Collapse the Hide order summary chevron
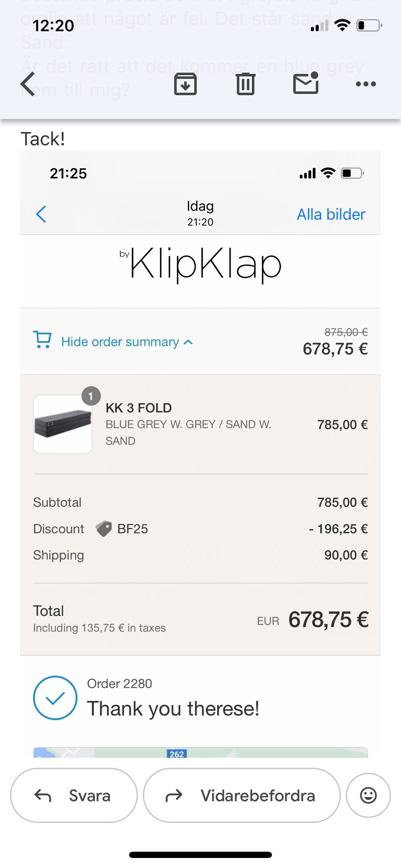This screenshot has height=868, width=401. [x=188, y=342]
